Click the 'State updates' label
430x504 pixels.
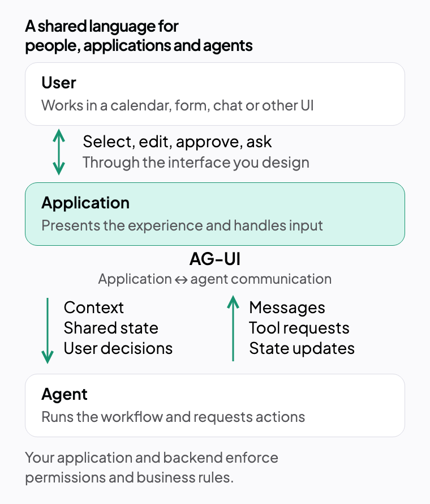click(302, 349)
